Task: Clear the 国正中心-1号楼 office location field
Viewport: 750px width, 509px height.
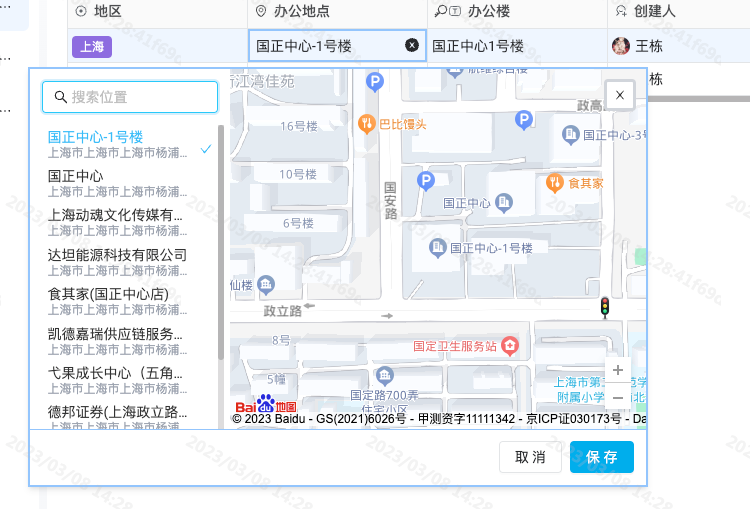Action: tap(412, 45)
